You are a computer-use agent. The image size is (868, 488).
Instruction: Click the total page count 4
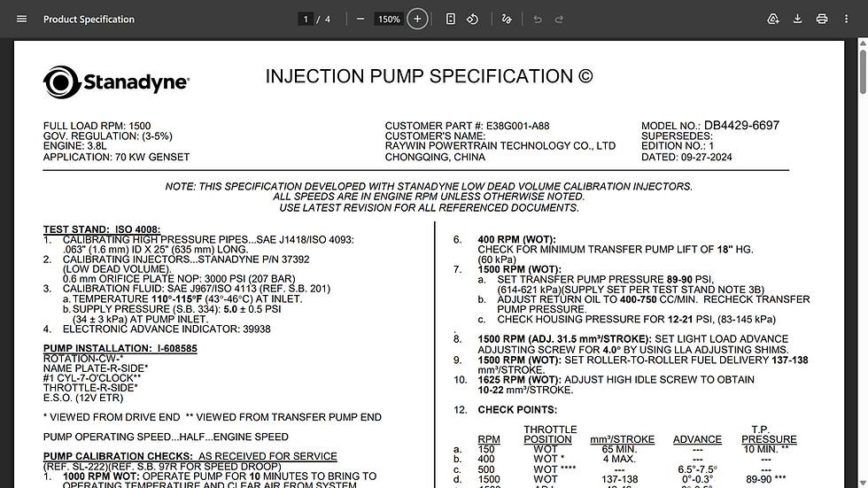coord(327,19)
